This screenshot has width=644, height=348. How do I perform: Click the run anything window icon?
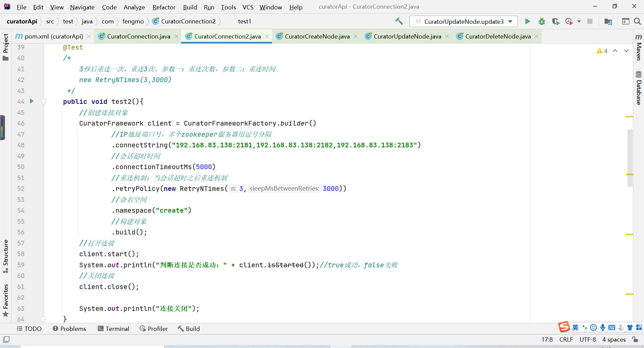(626, 21)
